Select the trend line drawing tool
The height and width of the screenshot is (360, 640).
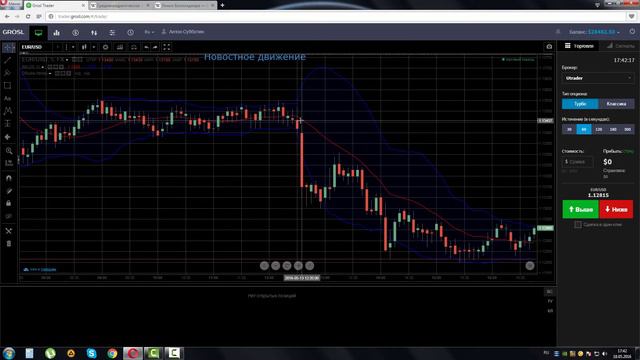pyautogui.click(x=8, y=60)
